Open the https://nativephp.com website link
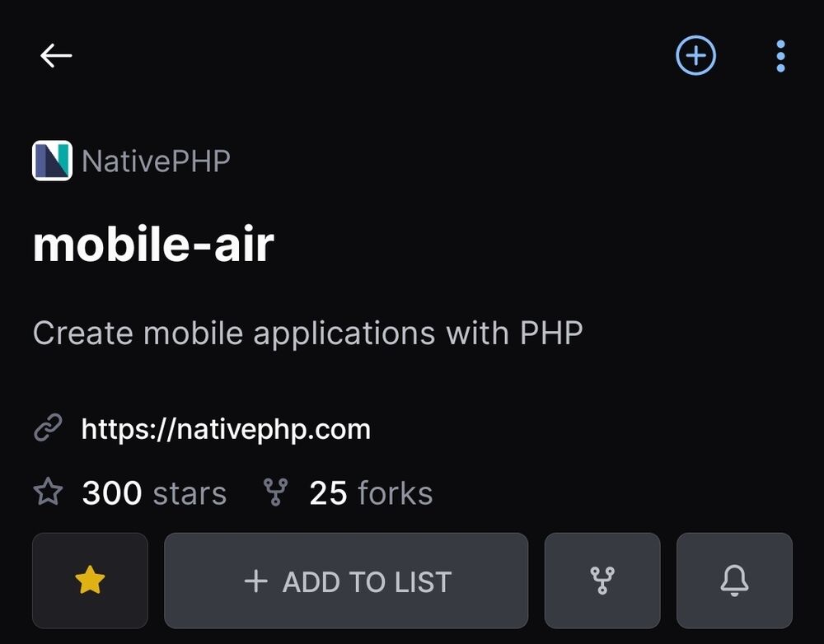Image resolution: width=824 pixels, height=644 pixels. click(226, 429)
